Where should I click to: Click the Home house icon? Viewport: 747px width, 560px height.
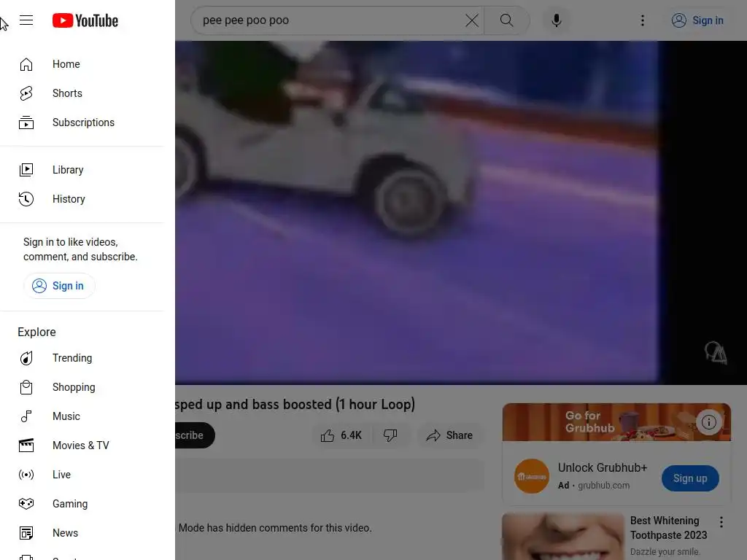click(26, 64)
